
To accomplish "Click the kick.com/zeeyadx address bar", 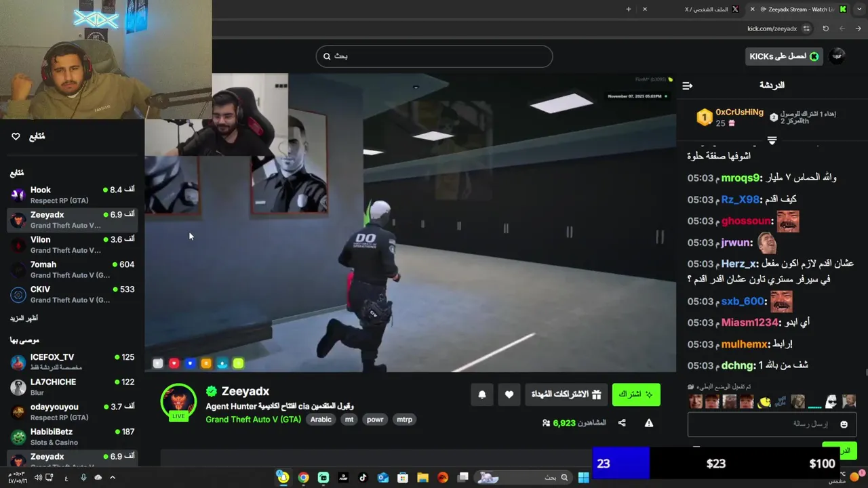I will point(772,28).
